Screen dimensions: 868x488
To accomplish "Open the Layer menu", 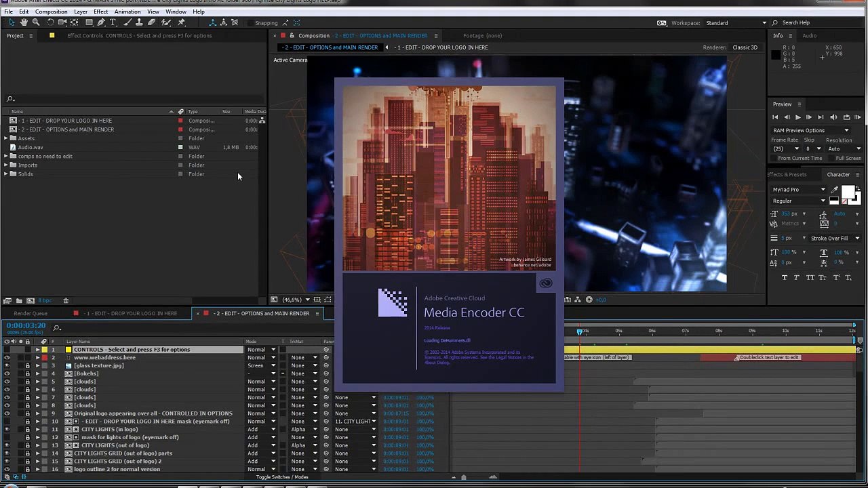I will [x=81, y=12].
